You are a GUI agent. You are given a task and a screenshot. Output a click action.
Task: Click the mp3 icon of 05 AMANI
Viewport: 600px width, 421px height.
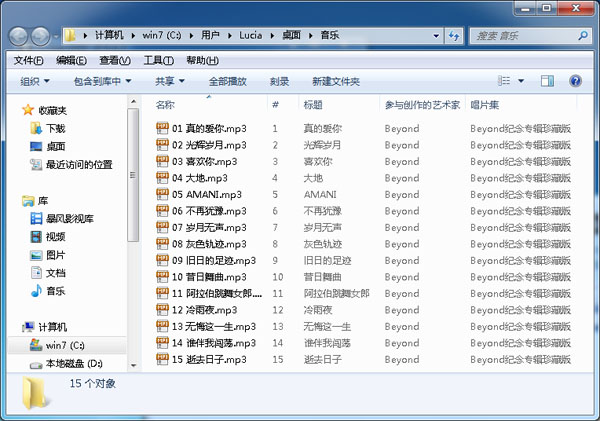tap(162, 194)
